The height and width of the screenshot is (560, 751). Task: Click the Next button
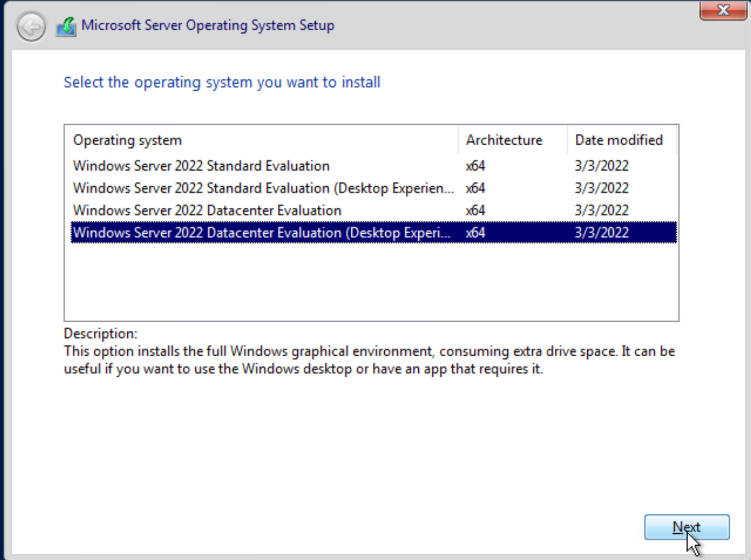pyautogui.click(x=686, y=527)
